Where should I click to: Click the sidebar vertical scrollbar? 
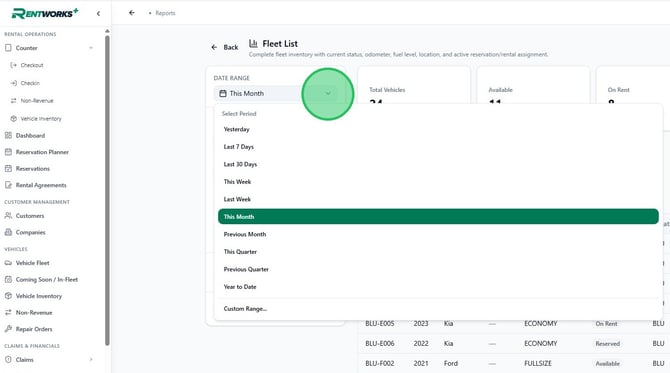click(107, 190)
